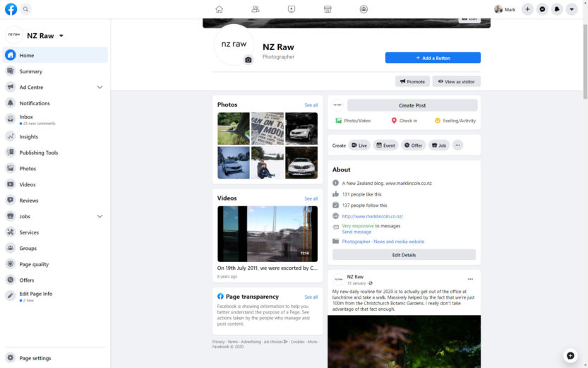Select Home in the page sidebar
This screenshot has height=368, width=588.
55,55
